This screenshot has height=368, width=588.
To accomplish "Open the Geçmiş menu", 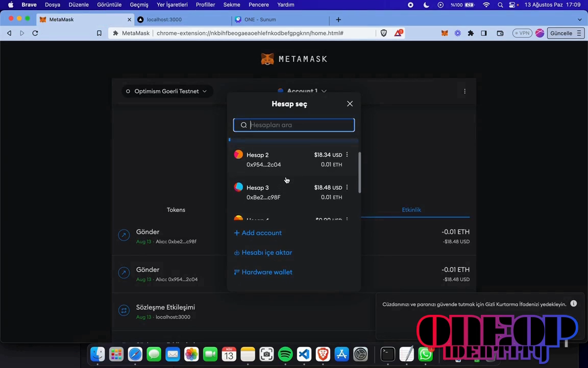I will pyautogui.click(x=139, y=5).
